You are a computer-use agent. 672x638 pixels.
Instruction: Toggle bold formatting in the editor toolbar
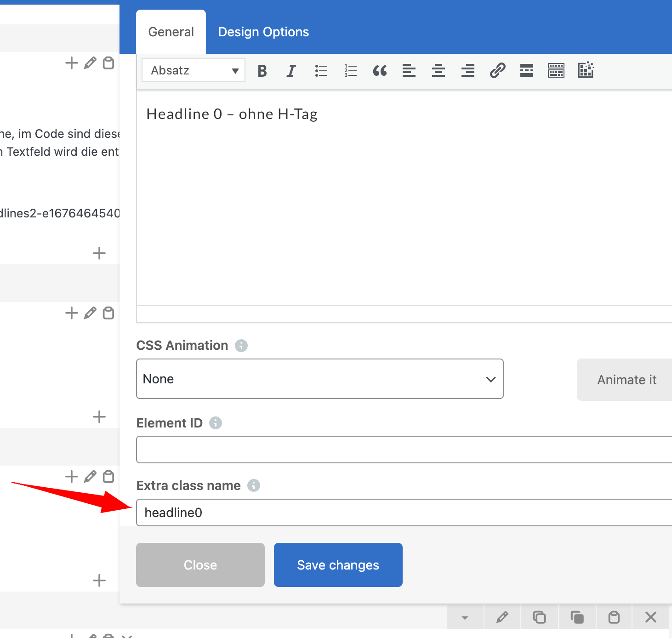[x=262, y=71]
